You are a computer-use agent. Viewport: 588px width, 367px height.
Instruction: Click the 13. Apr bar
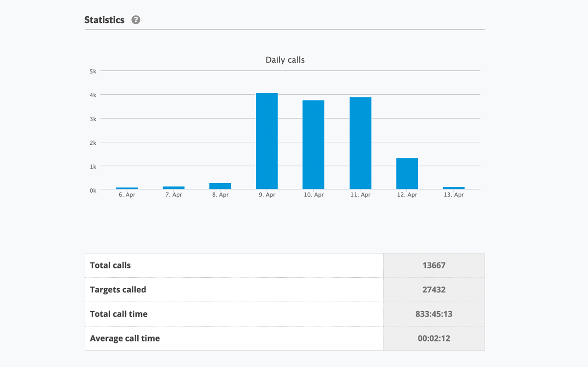(453, 188)
